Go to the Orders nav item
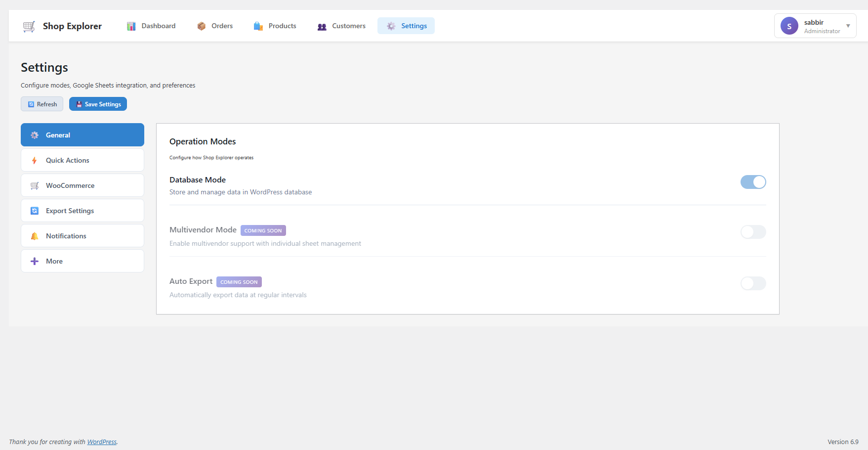 coord(215,26)
